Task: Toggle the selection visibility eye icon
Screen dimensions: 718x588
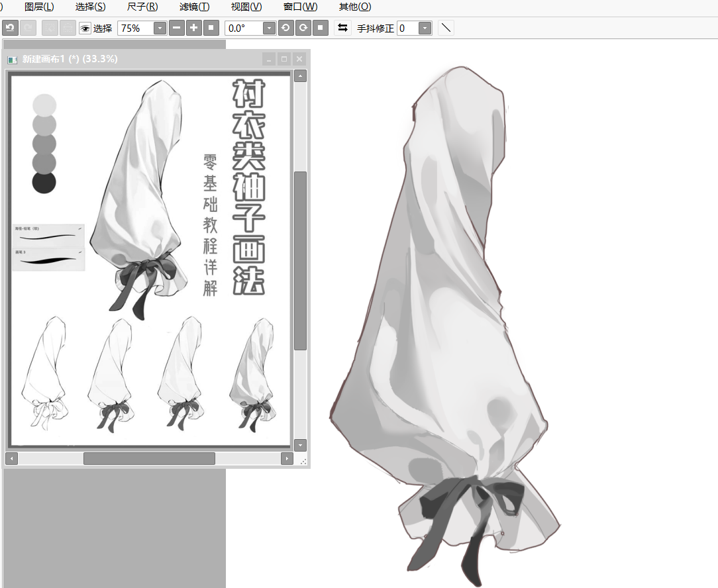Action: (85, 28)
